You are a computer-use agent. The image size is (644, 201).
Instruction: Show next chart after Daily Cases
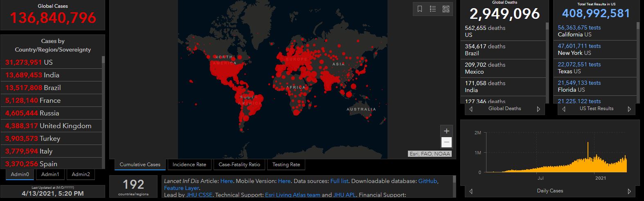click(629, 191)
